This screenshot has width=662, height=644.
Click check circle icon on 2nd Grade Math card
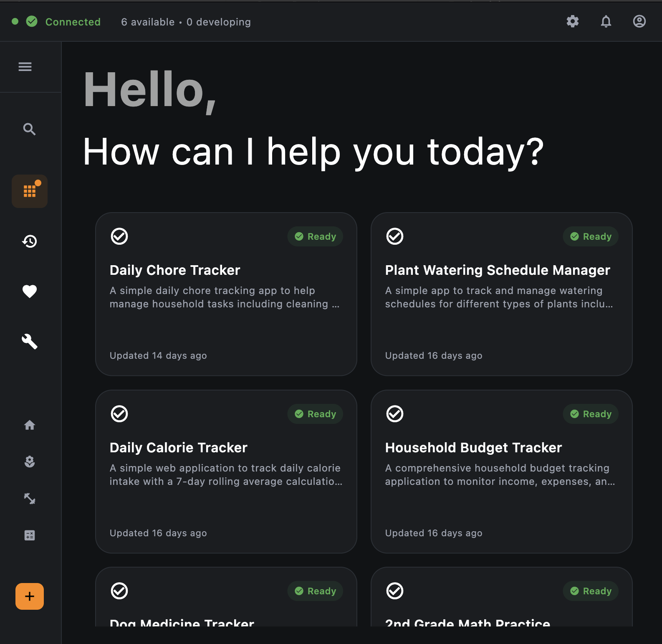395,591
